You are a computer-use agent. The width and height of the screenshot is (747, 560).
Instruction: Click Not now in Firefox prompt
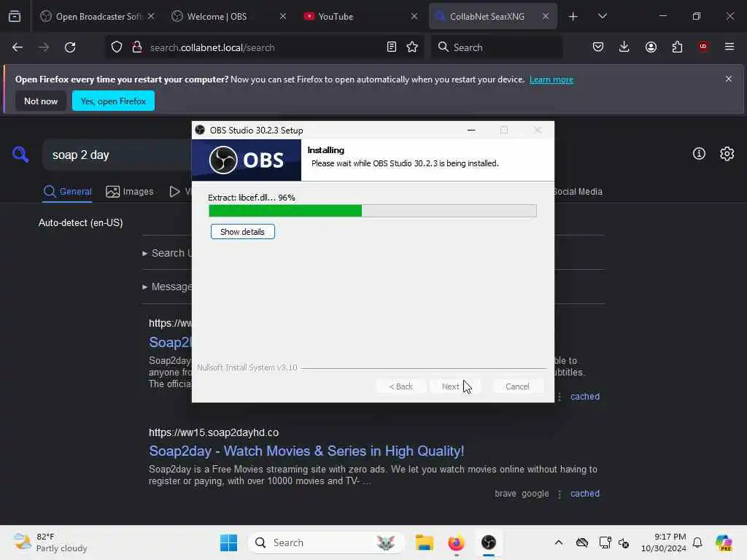[x=41, y=101]
